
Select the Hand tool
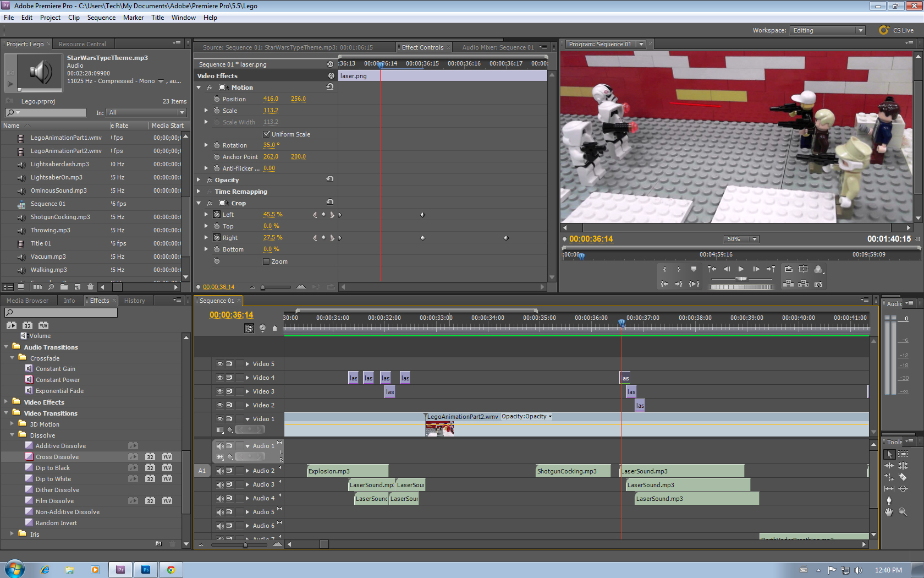click(x=889, y=512)
